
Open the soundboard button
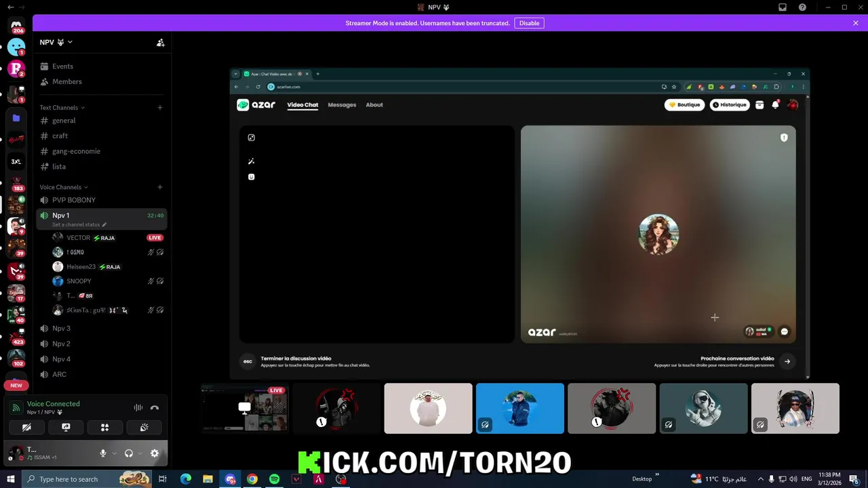[144, 428]
